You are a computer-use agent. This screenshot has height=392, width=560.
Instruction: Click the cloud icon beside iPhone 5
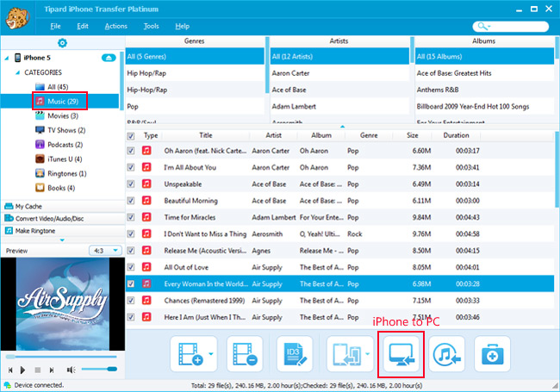coord(109,58)
